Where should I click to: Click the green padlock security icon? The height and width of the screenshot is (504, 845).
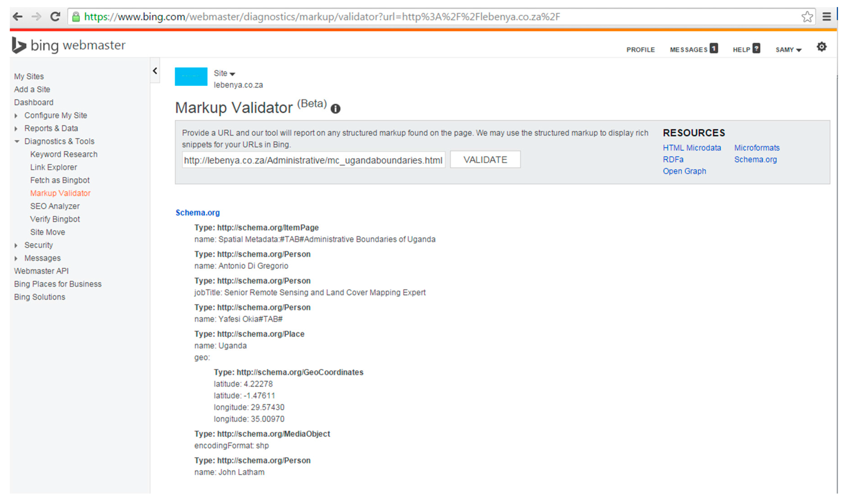coord(76,17)
